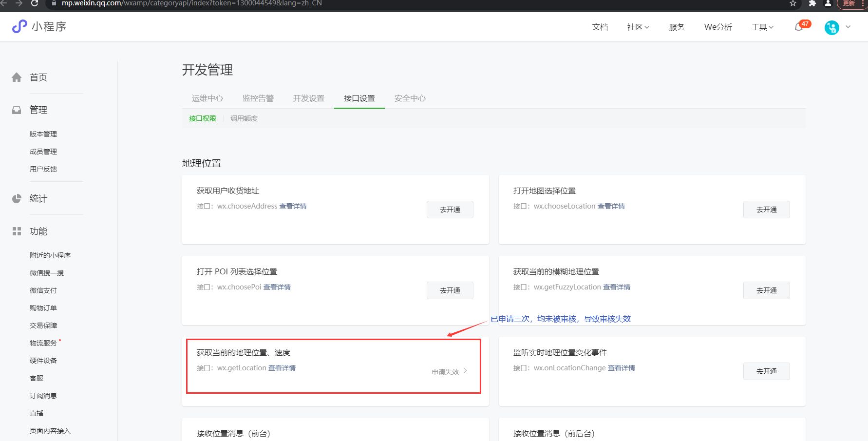Open 直播 in the sidebar
This screenshot has width=868, height=441.
37,413
